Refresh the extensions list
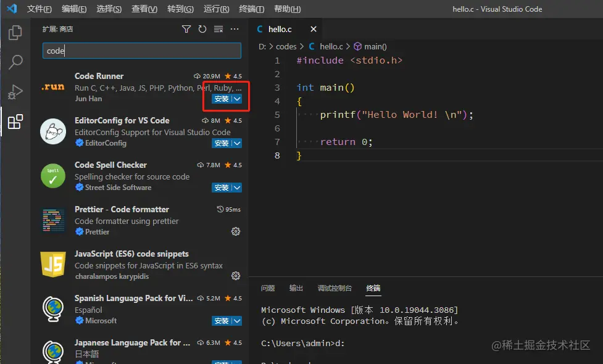This screenshot has width=603, height=364. (x=202, y=29)
